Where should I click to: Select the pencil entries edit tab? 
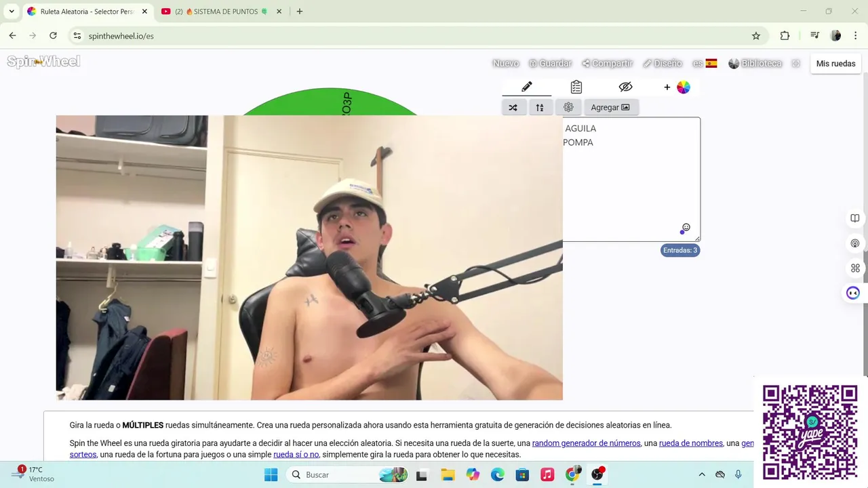tap(527, 87)
